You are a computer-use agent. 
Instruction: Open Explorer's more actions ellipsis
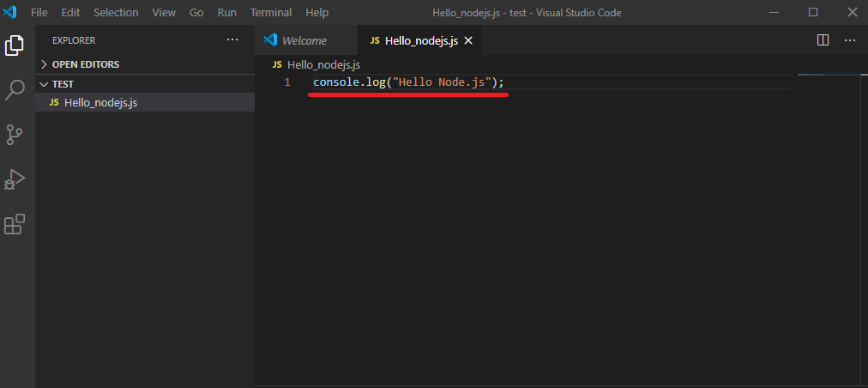point(232,39)
